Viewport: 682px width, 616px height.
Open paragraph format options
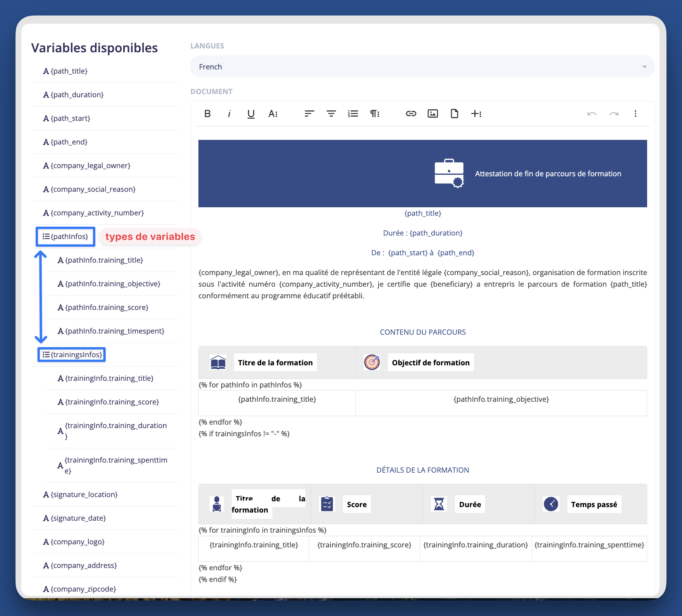click(x=374, y=114)
